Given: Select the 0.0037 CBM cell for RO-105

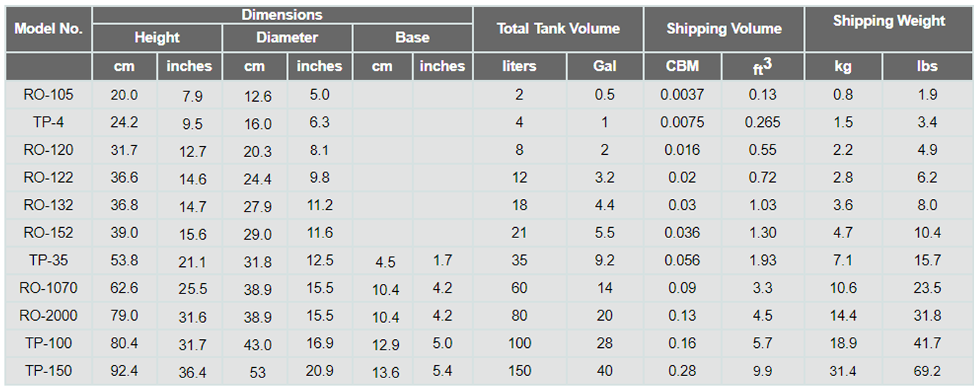Looking at the screenshot, I should click(683, 94).
